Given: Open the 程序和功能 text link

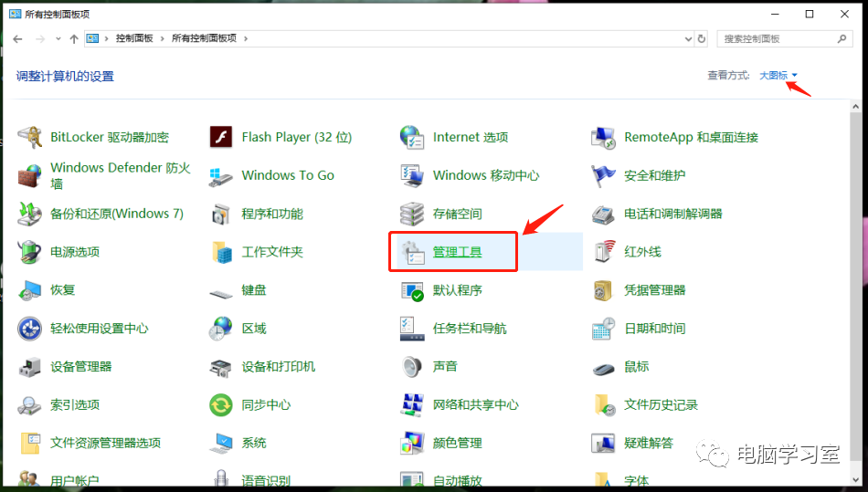Looking at the screenshot, I should coord(271,214).
